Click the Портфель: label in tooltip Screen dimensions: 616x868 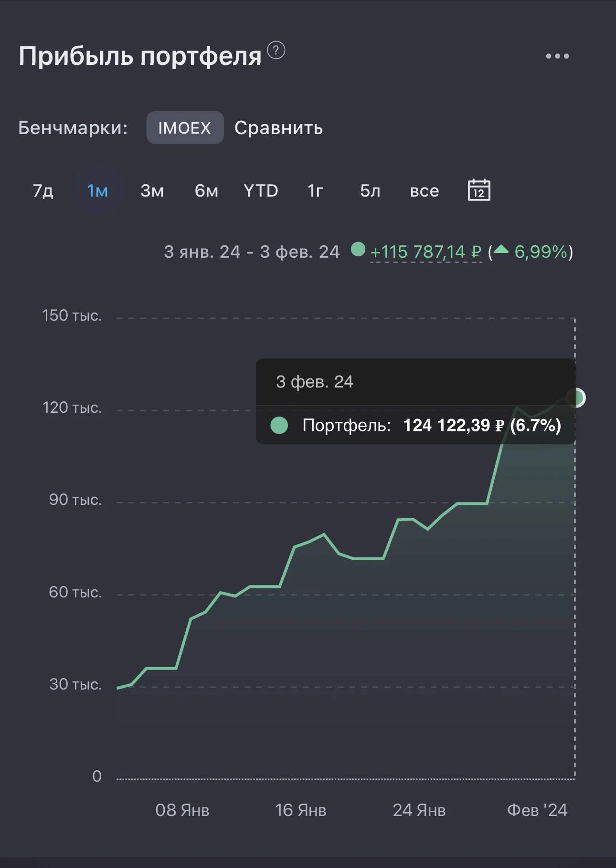coord(347,425)
